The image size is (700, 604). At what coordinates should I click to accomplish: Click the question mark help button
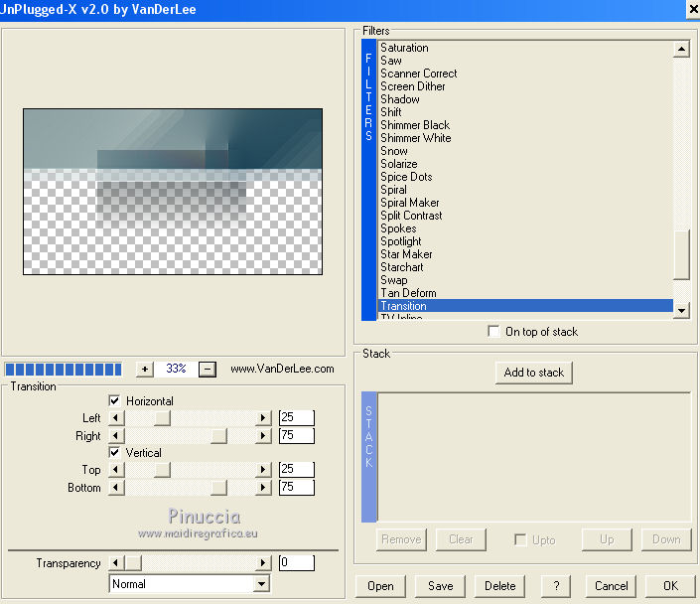pos(555,586)
